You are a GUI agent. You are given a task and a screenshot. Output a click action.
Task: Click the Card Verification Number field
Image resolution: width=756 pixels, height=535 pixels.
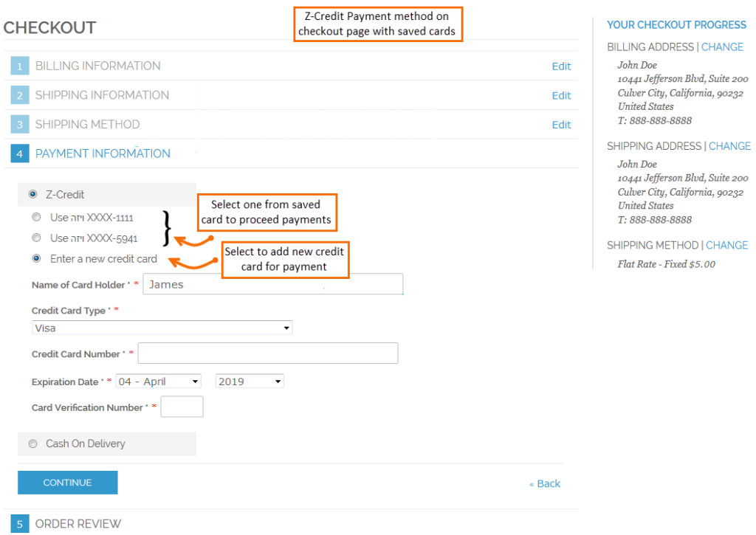[x=182, y=407]
